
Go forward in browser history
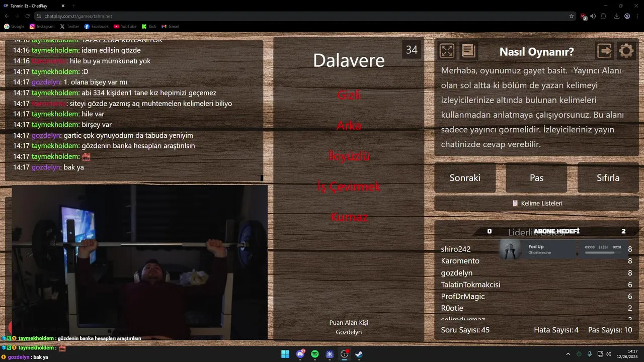[x=17, y=16]
